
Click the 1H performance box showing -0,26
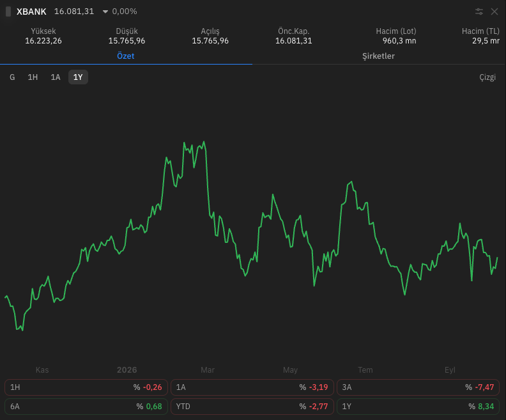[86, 387]
